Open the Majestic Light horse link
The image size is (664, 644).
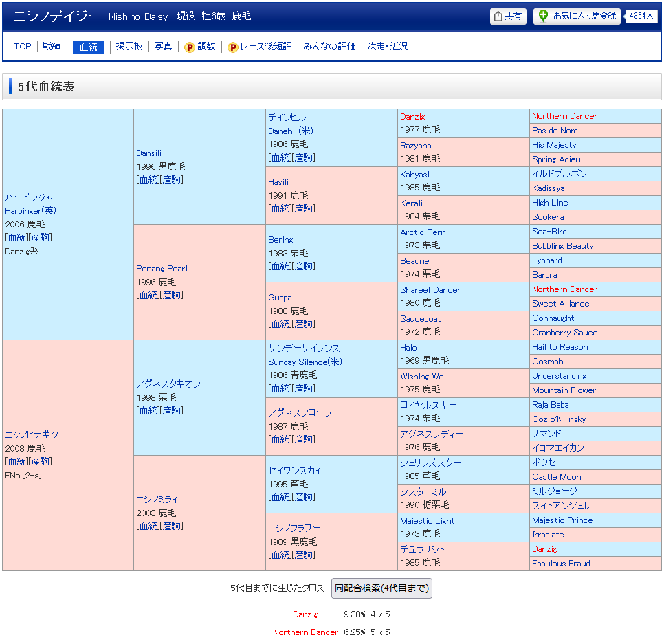click(428, 521)
